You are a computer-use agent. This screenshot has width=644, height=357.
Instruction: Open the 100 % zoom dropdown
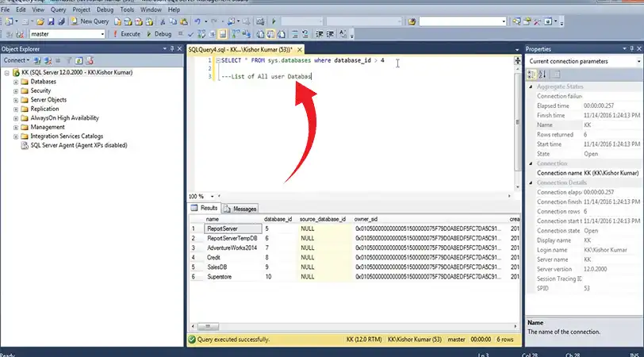point(212,197)
